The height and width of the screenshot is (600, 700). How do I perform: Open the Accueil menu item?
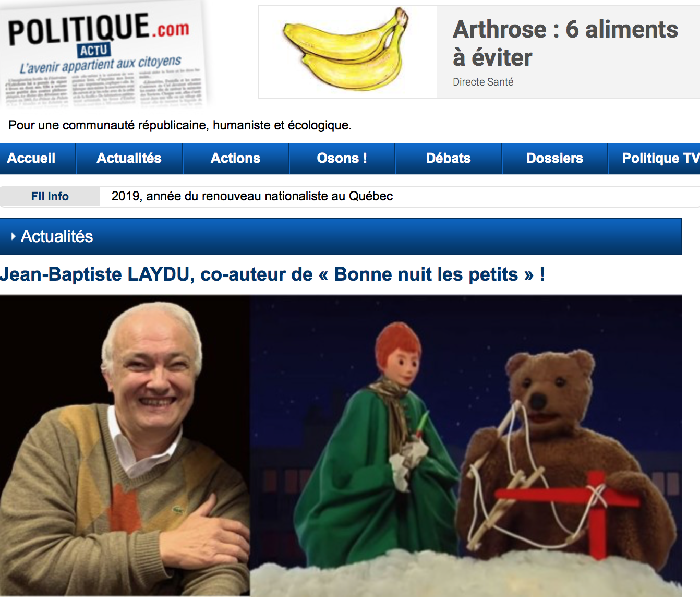coord(31,158)
